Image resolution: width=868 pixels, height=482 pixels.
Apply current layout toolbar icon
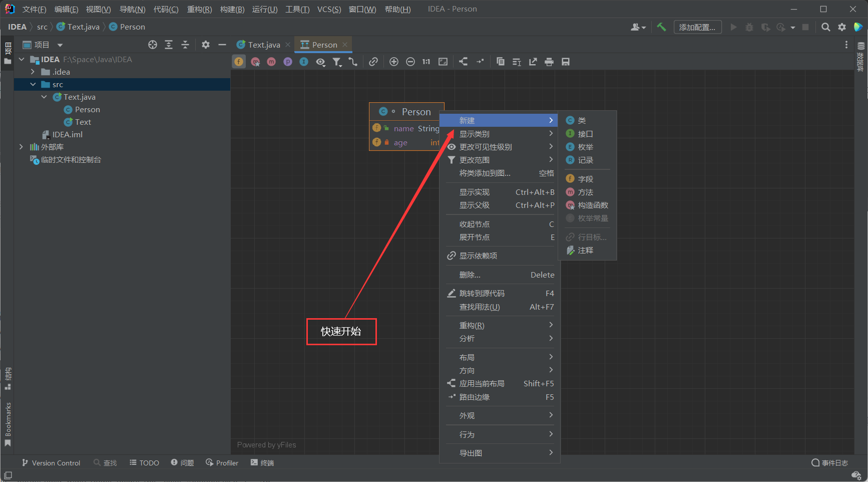(x=464, y=62)
